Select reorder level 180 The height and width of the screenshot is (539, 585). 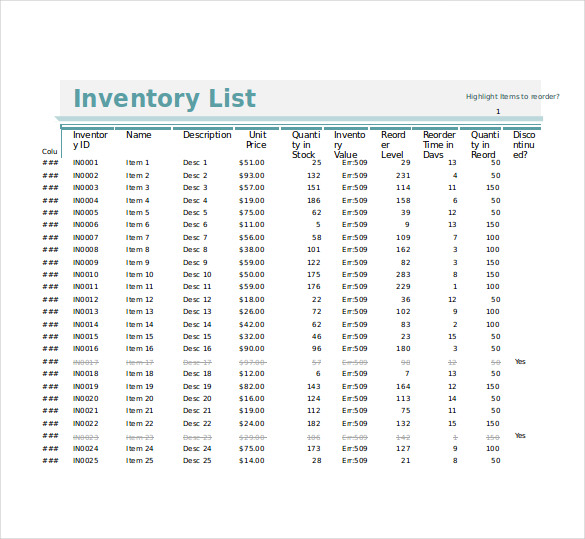(403, 349)
